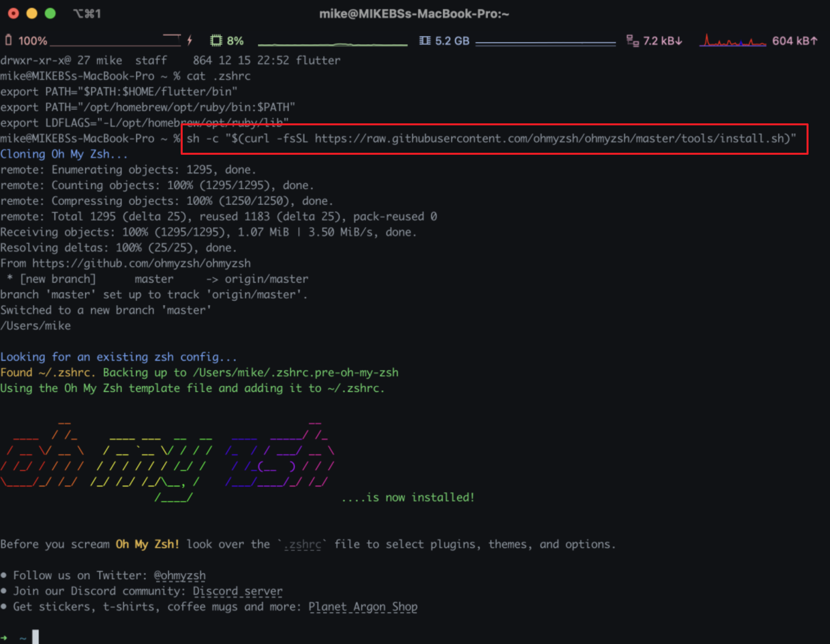The height and width of the screenshot is (644, 830).
Task: Click the red close window button
Action: coord(13,13)
